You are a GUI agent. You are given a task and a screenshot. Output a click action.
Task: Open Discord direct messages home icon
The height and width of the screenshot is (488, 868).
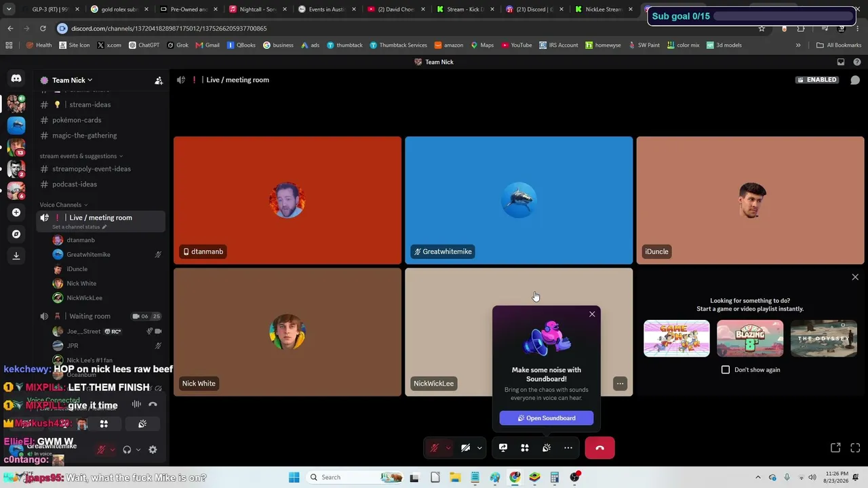click(16, 79)
